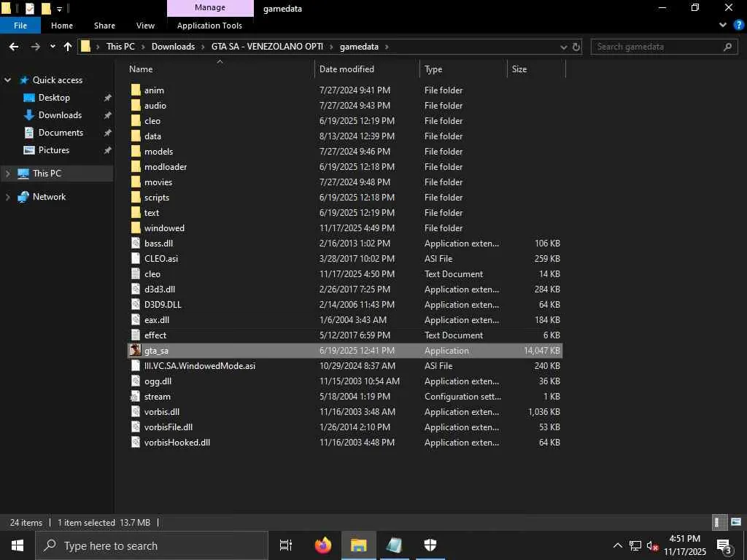Switch to large icons view layout
Viewport: 747px width, 560px height.
pos(736,522)
